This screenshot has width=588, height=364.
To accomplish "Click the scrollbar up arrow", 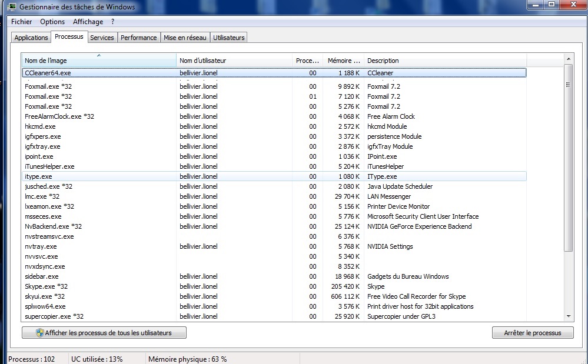I will (x=569, y=59).
